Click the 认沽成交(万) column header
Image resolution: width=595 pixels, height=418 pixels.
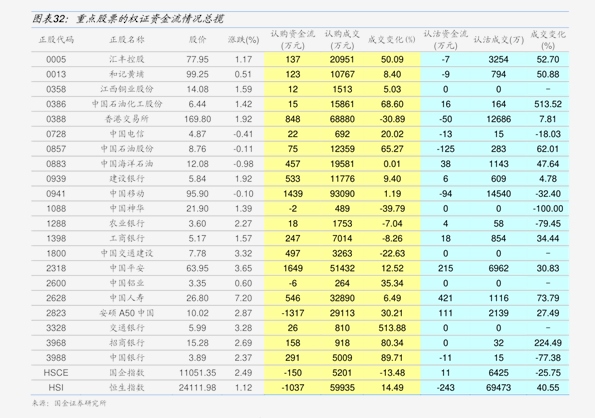click(x=499, y=40)
